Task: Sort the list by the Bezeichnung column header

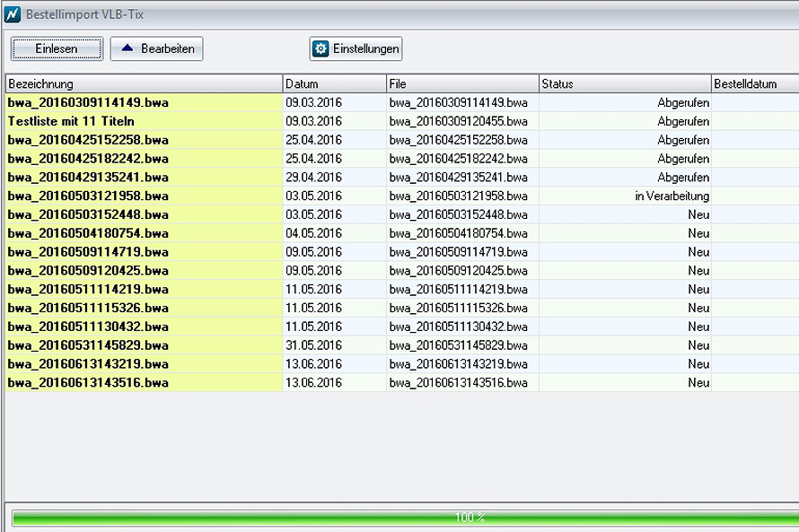Action: (144, 83)
